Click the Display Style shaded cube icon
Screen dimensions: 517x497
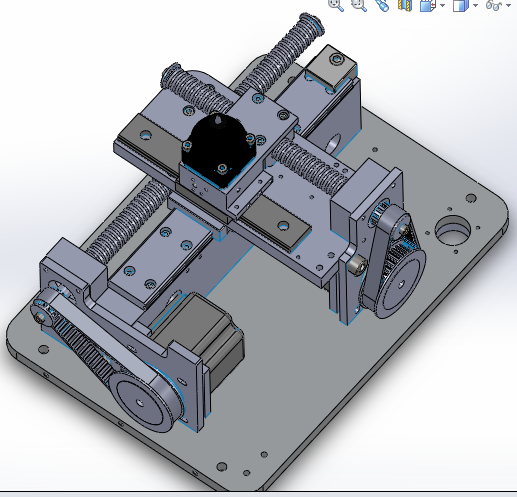click(x=460, y=5)
